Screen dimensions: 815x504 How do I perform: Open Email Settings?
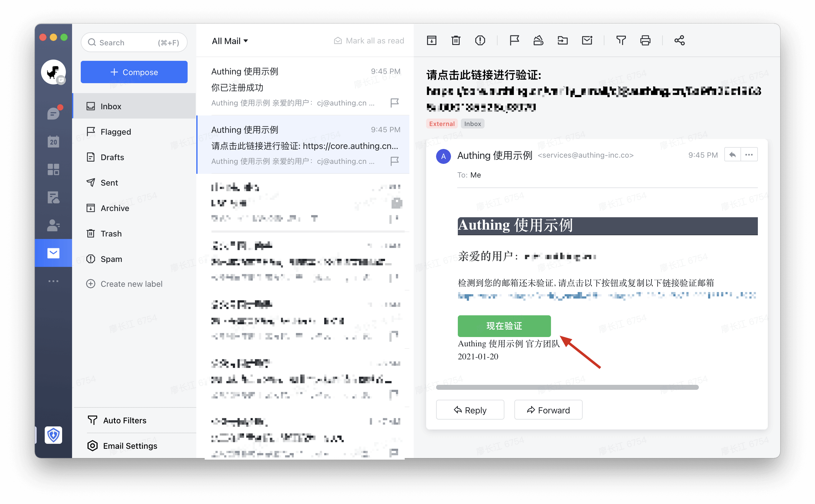coord(122,446)
